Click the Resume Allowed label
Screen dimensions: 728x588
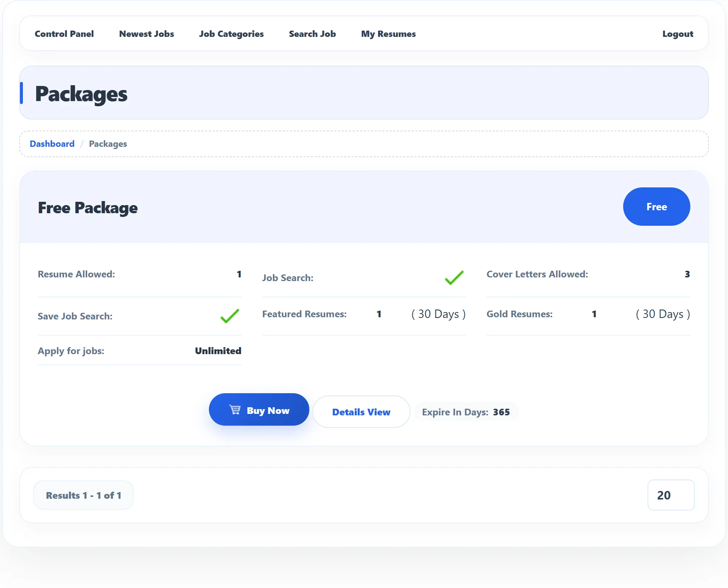pos(76,274)
